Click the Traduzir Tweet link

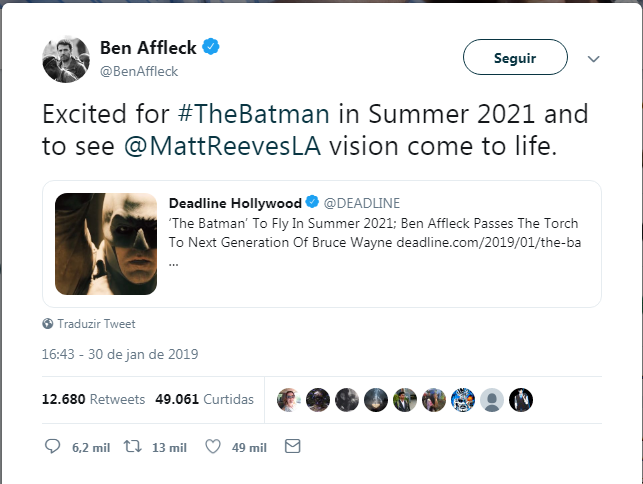[x=96, y=324]
